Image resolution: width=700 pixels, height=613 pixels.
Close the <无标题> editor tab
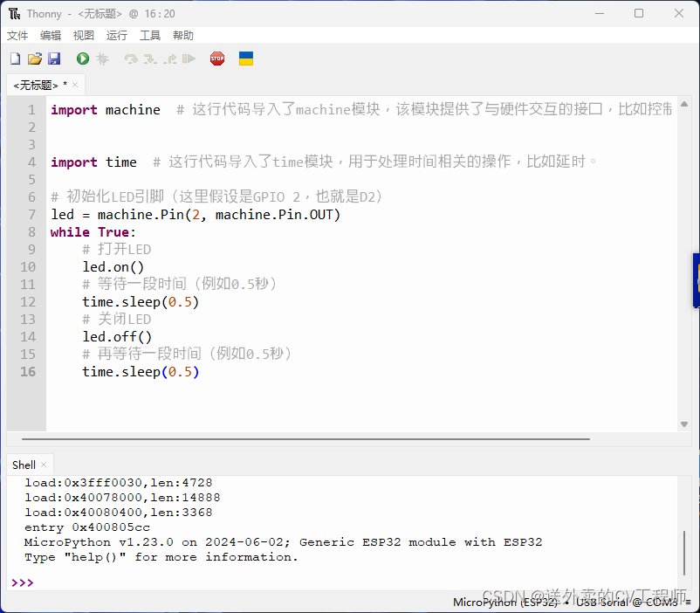[75, 85]
